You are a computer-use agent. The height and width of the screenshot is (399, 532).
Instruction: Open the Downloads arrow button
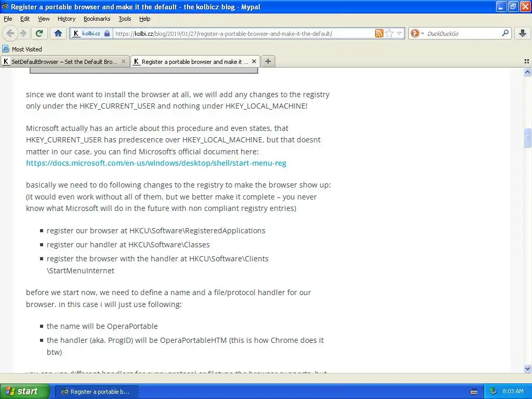click(523, 33)
